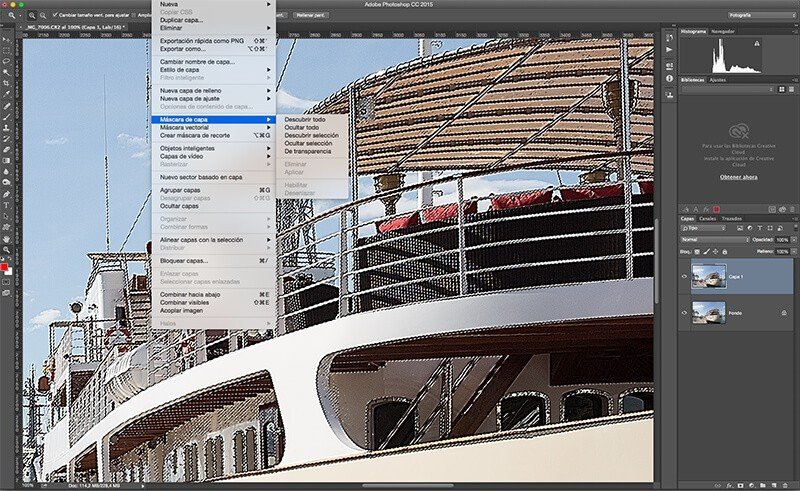Toggle lock position icon
800x491 pixels.
pyautogui.click(x=715, y=252)
